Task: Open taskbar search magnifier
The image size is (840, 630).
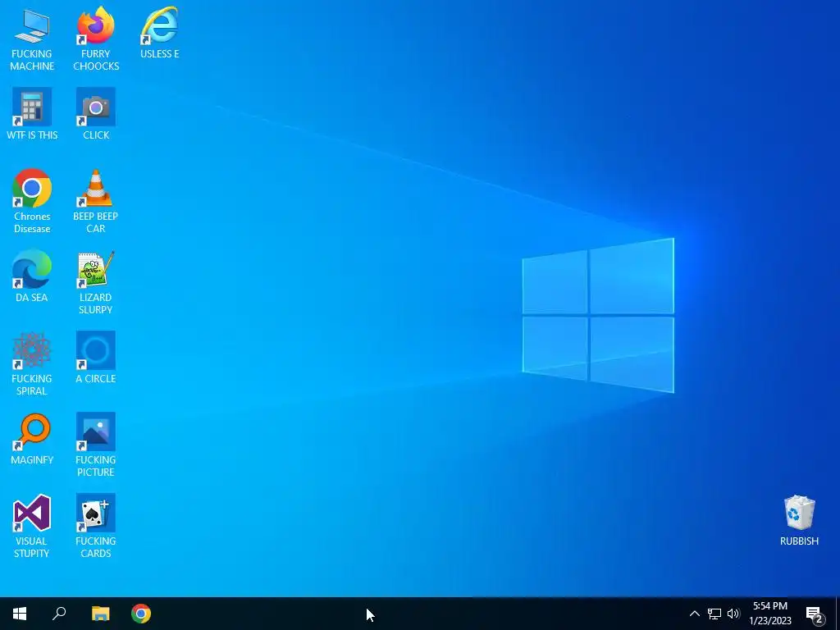Action: coord(59,614)
